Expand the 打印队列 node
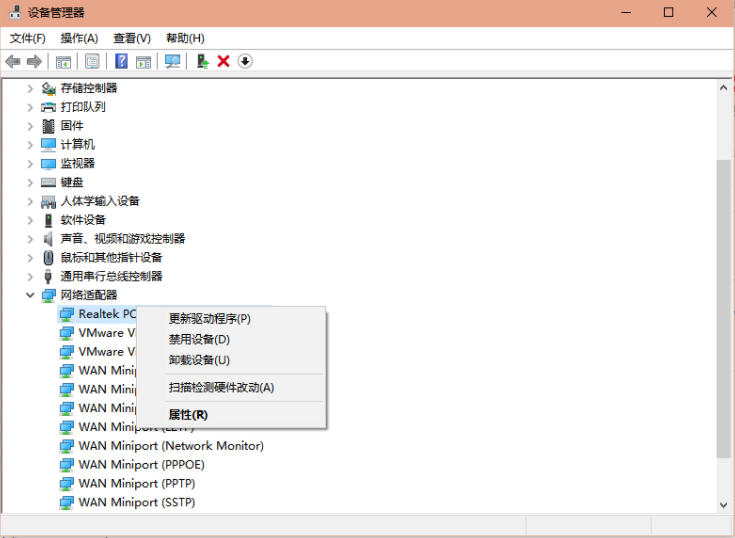 (x=30, y=107)
